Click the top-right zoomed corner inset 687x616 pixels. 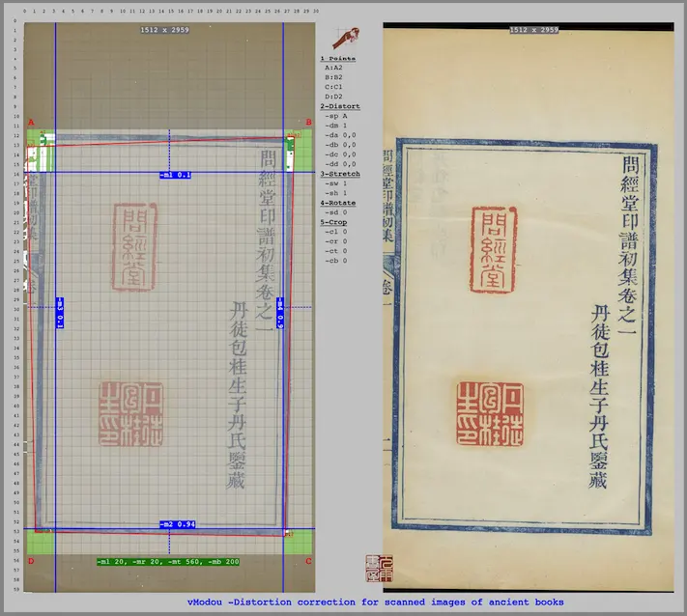coord(299,151)
